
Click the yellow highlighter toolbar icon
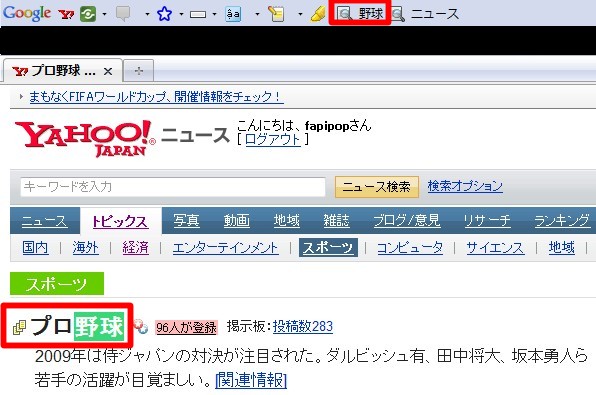click(318, 14)
